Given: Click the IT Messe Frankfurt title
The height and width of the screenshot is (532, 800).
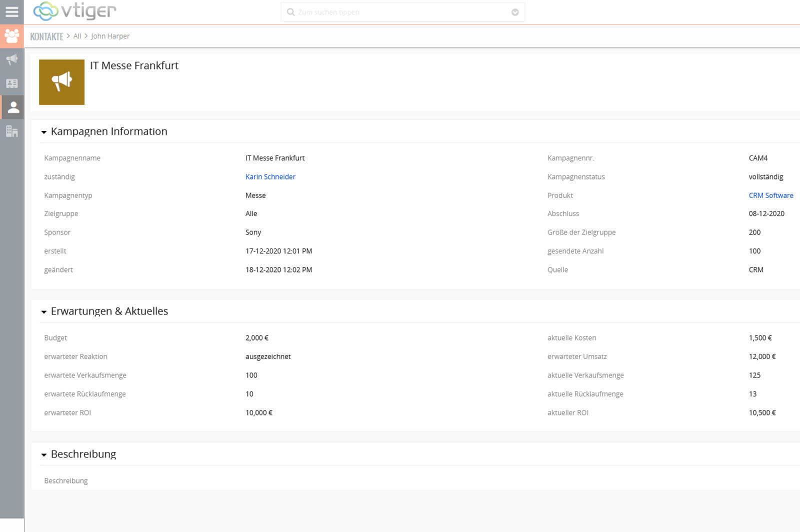Looking at the screenshot, I should [134, 65].
